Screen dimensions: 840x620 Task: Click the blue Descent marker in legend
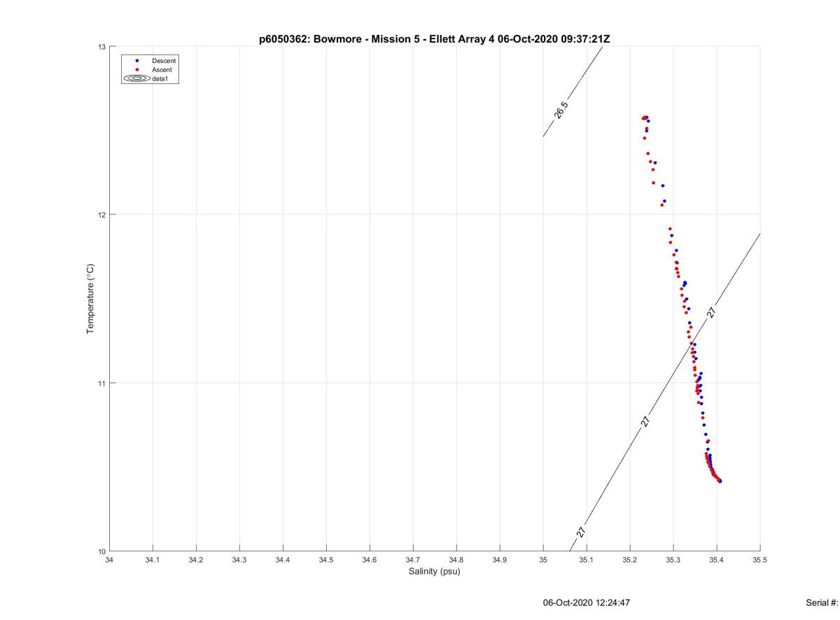coord(137,61)
